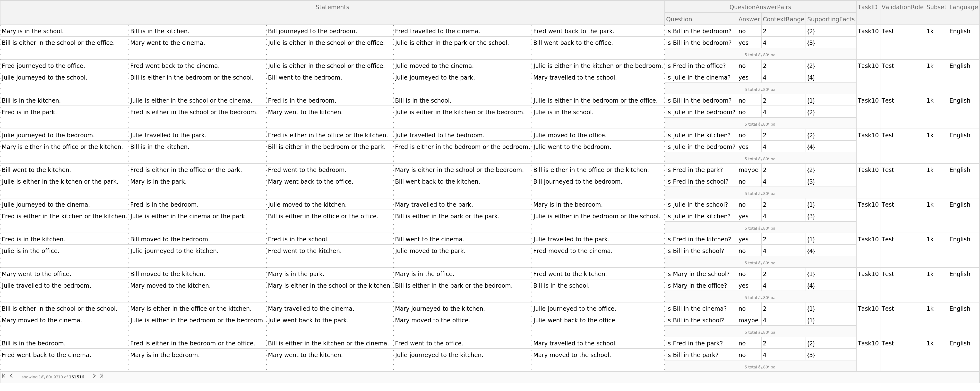Image resolution: width=980 pixels, height=391 pixels.
Task: Click the total row count 161516
Action: tap(77, 377)
